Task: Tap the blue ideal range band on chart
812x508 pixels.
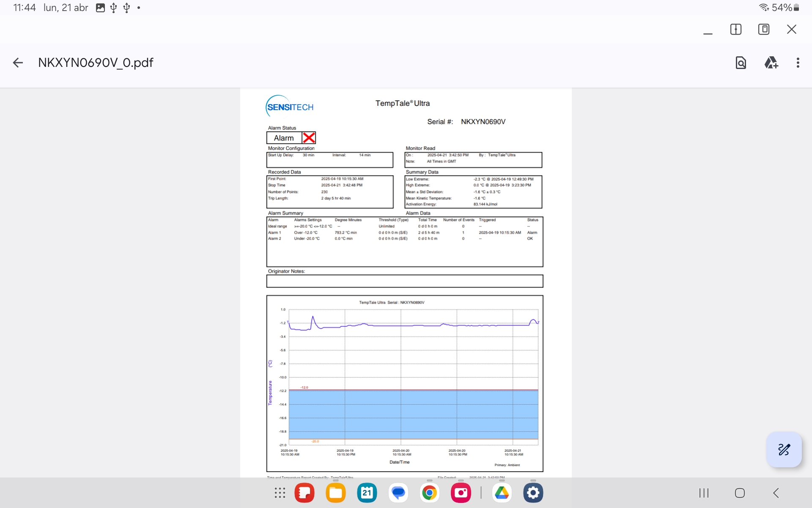Action: pyautogui.click(x=413, y=414)
